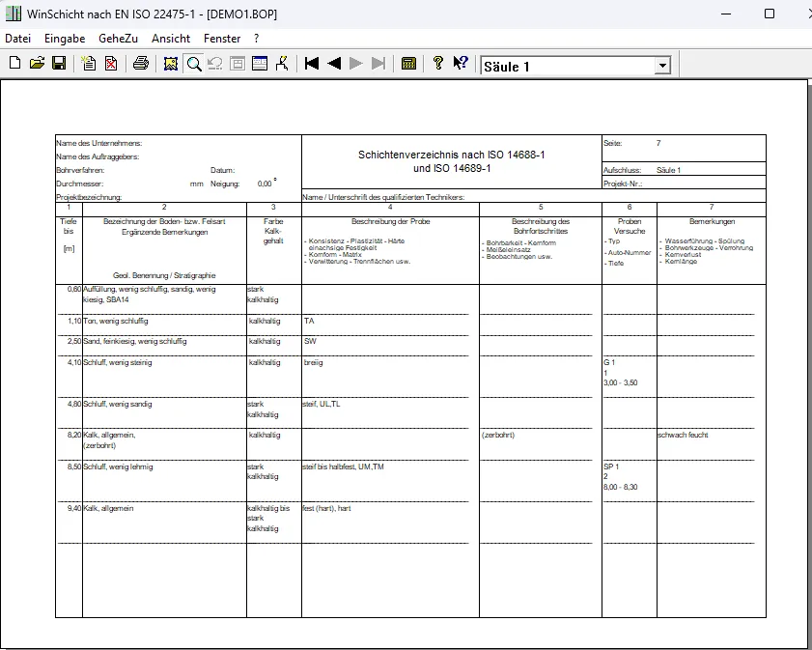
Task: Open a file with the folder icon
Action: [x=37, y=63]
